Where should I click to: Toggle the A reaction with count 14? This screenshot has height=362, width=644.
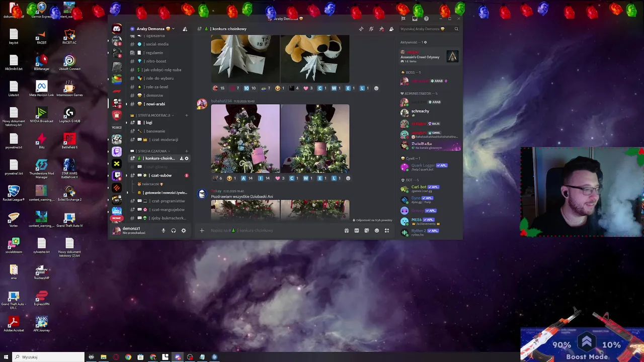pyautogui.click(x=247, y=178)
